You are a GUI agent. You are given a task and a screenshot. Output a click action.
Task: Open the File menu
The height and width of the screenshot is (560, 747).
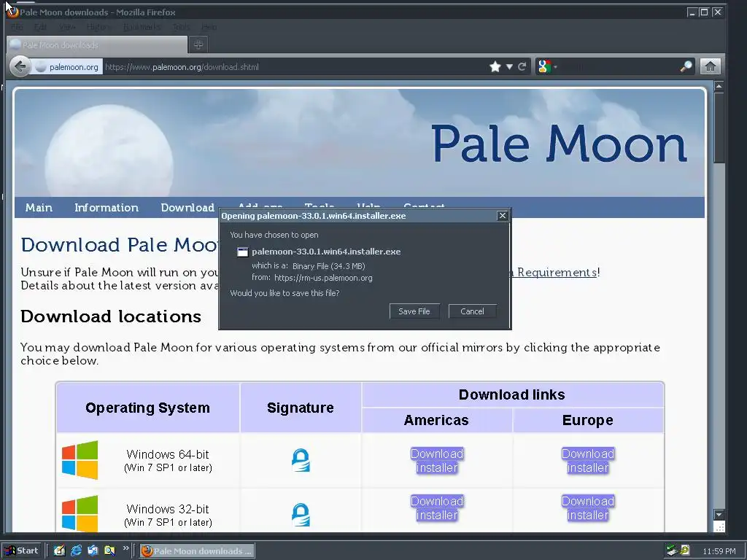(17, 27)
